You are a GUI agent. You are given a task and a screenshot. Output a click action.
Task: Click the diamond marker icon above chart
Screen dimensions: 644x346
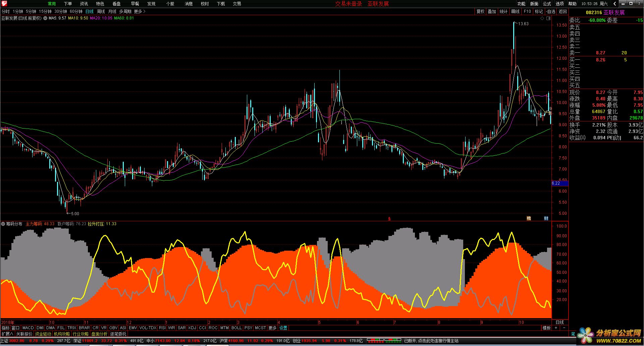coord(542,19)
